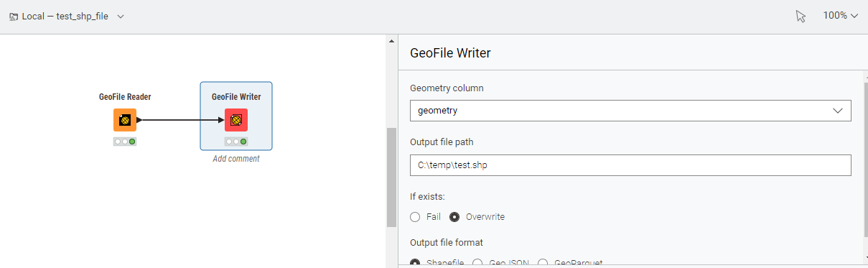
Task: Click the GeoFile Reader status traffic light
Action: (x=124, y=142)
